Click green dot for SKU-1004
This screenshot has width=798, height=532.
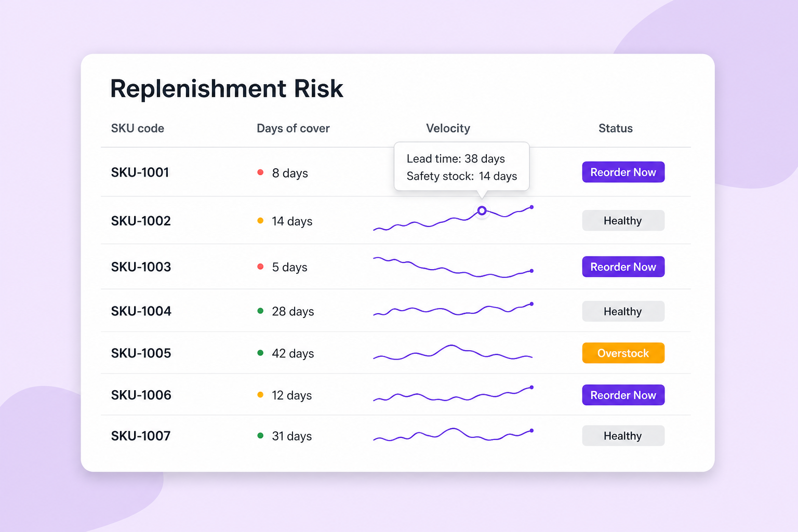260,311
